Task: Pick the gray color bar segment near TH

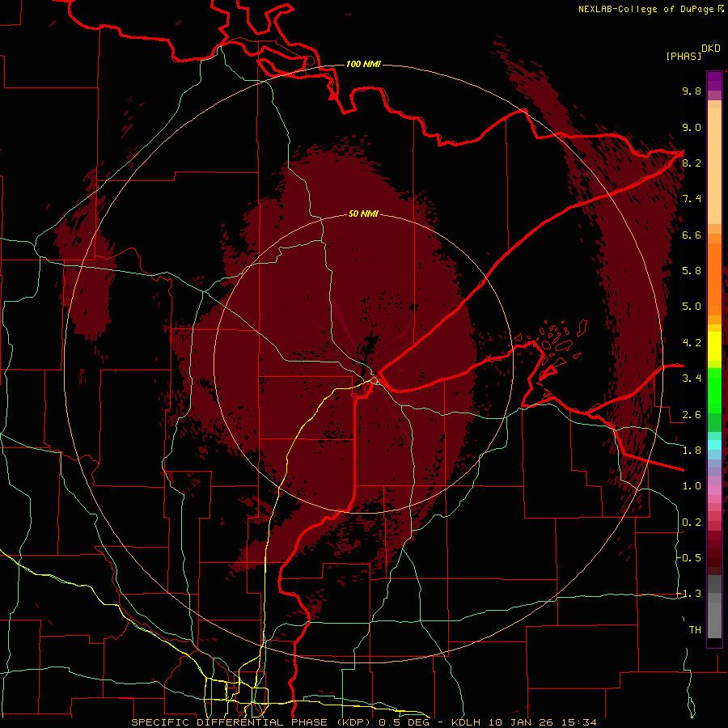Action: [714, 620]
